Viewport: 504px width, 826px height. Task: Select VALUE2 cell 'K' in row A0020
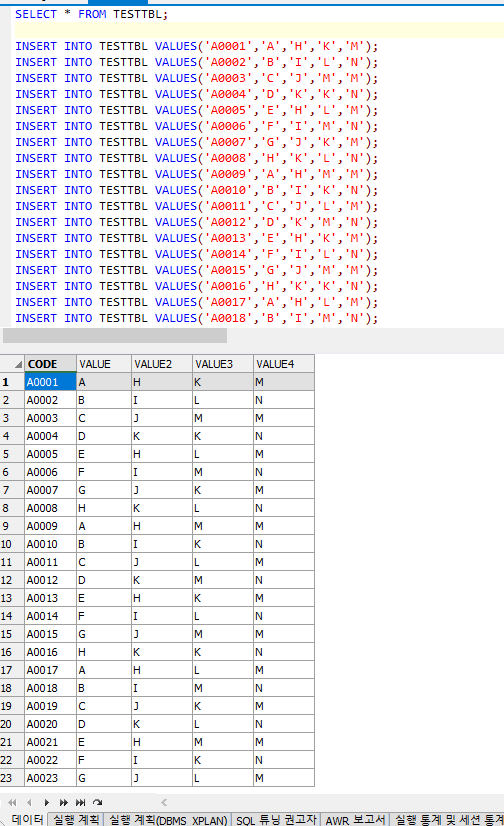(162, 724)
